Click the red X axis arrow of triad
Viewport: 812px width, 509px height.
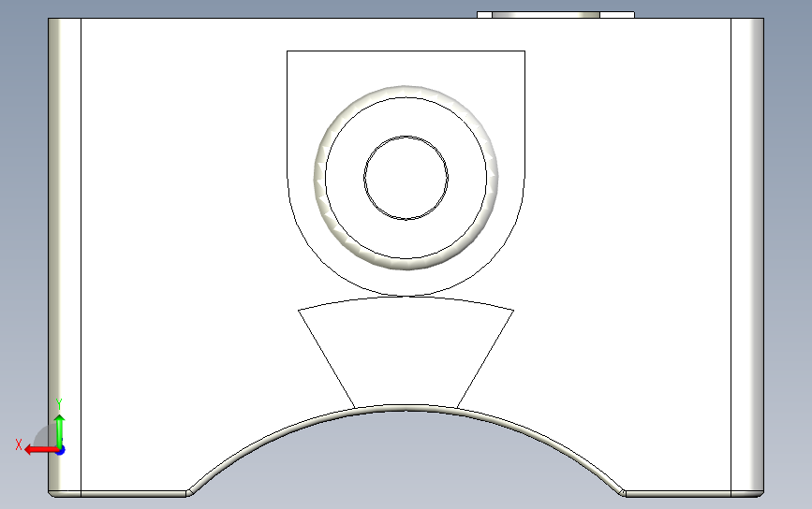click(40, 450)
